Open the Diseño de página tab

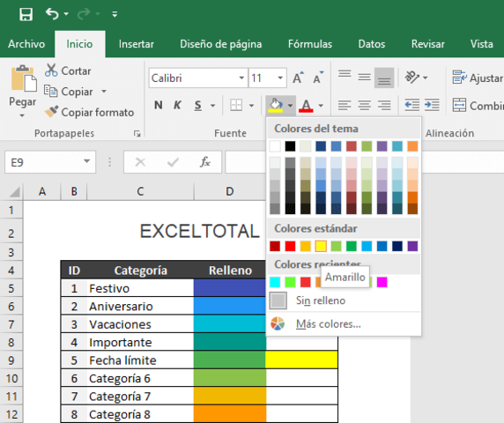[221, 44]
